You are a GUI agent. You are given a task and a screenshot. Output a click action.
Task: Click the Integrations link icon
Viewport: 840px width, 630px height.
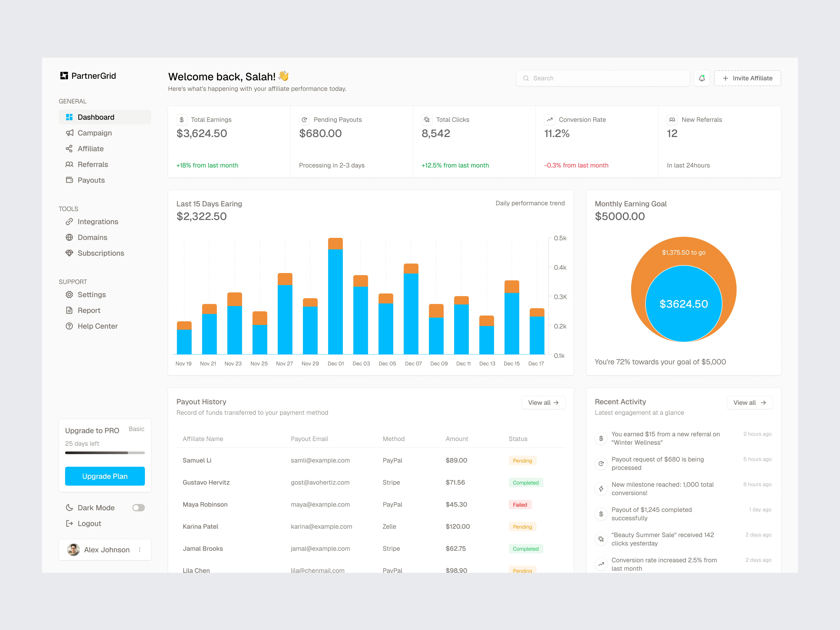(x=70, y=221)
